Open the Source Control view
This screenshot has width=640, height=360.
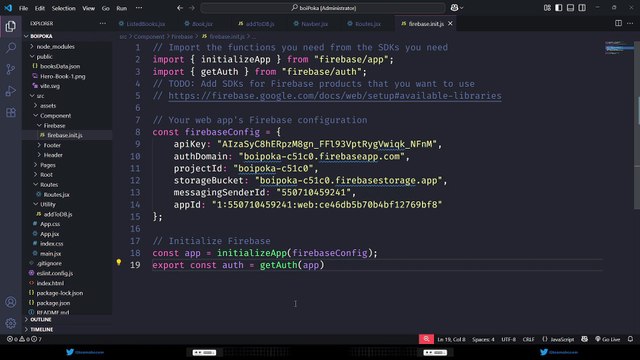[x=11, y=69]
